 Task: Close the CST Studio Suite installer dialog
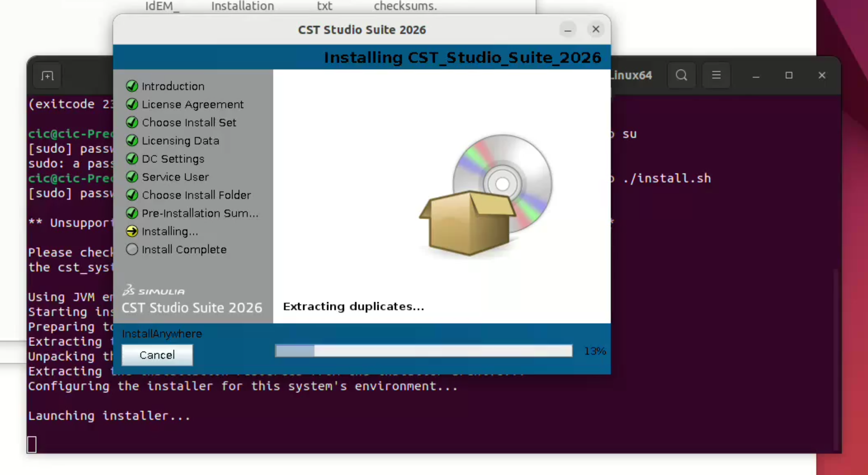[596, 29]
